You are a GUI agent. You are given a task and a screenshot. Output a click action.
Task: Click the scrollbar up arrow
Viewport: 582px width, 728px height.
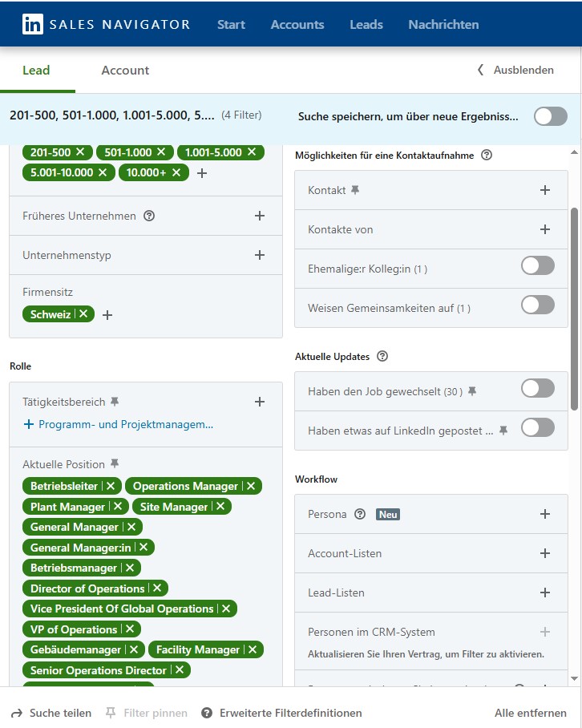coord(574,152)
